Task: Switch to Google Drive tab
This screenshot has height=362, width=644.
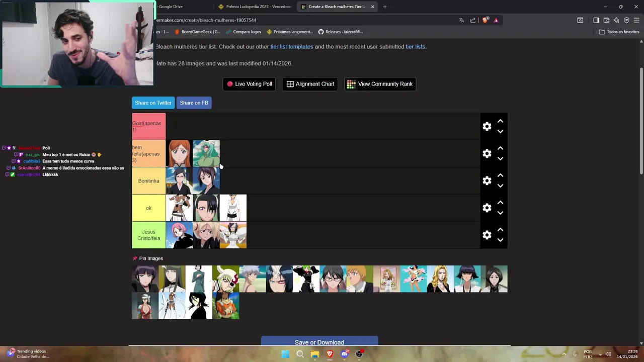Action: coord(171,7)
